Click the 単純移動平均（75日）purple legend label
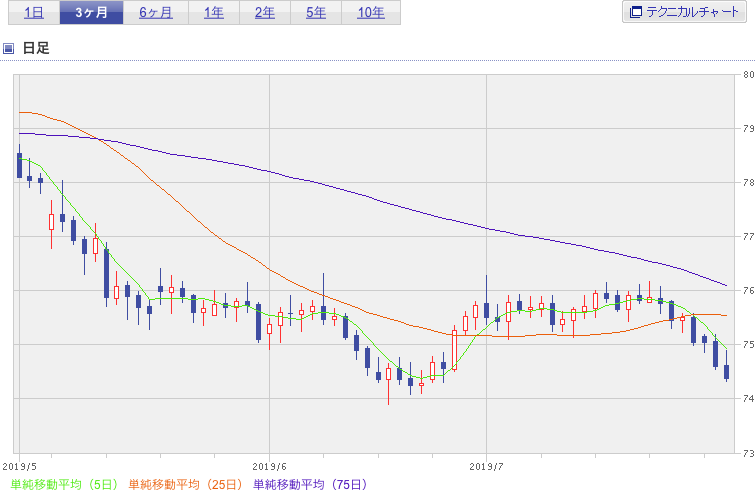 pos(310,484)
